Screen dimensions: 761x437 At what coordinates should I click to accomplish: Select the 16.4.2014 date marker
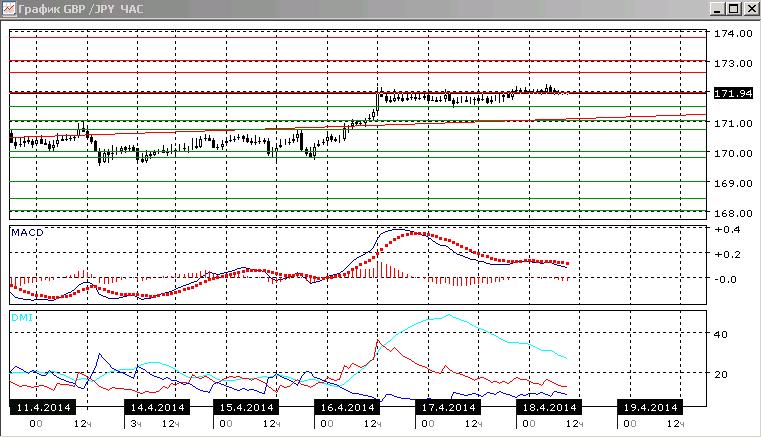(347, 407)
